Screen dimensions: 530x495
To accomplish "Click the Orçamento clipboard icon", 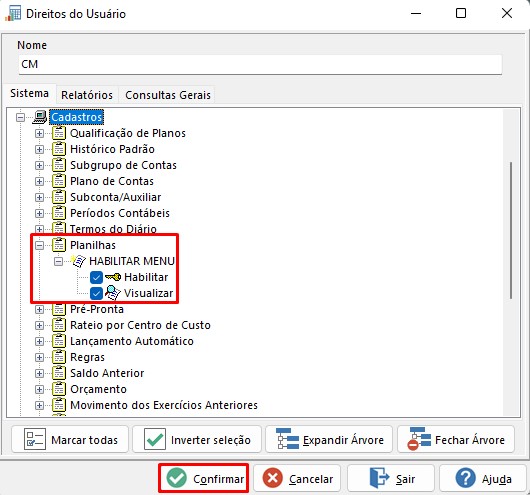I will [x=59, y=389].
